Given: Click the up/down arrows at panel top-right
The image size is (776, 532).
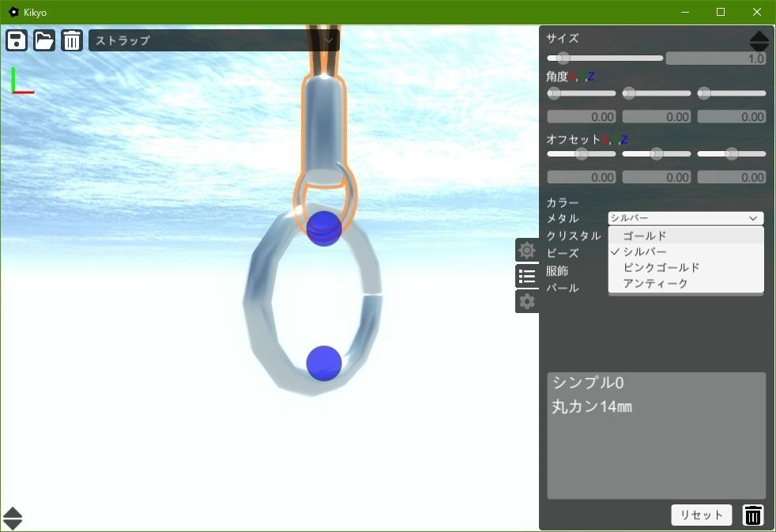Looking at the screenshot, I should [759, 41].
